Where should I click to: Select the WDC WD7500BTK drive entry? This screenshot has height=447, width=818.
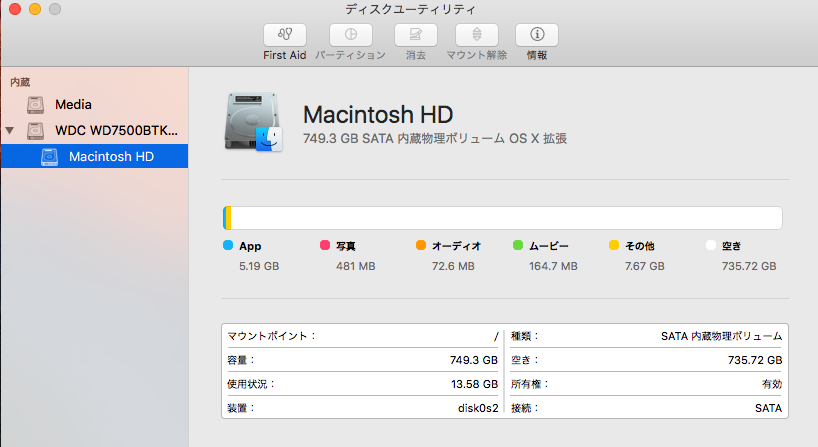(116, 131)
